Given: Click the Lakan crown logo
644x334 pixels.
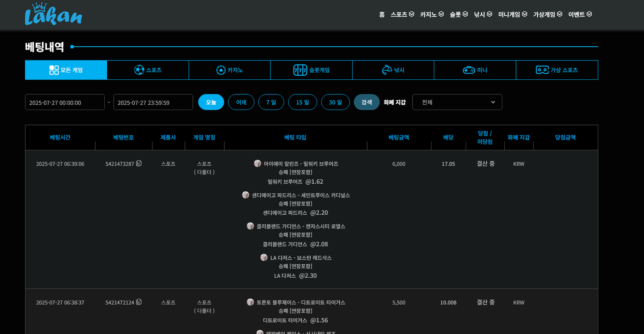Looking at the screenshot, I should (53, 15).
